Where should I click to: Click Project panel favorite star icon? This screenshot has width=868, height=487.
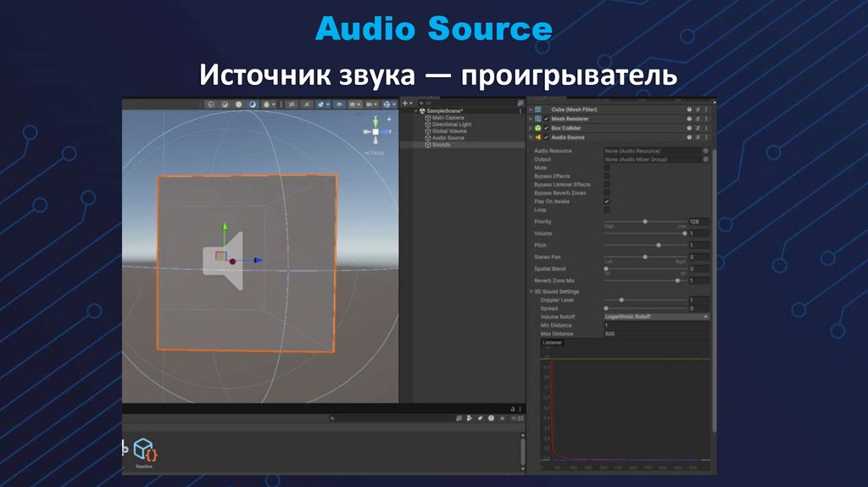502,418
